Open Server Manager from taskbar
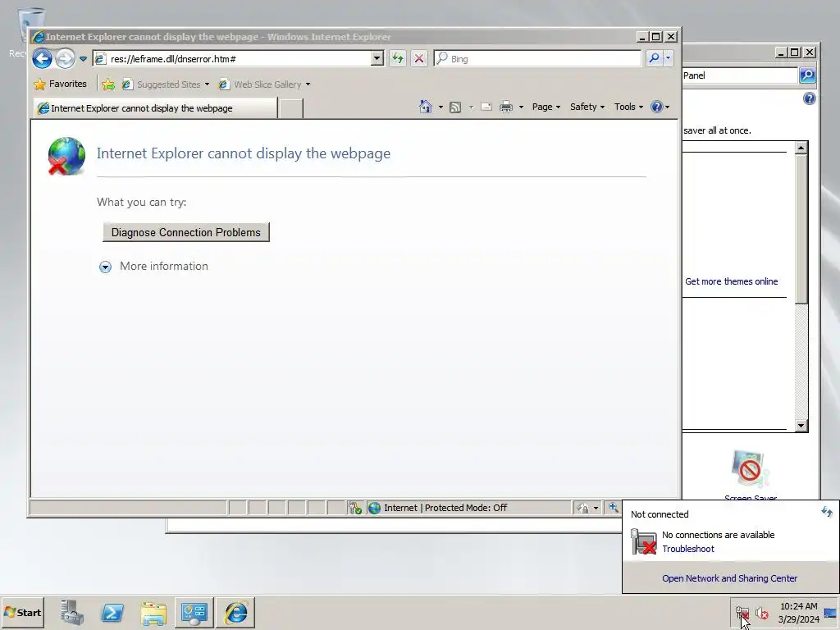This screenshot has height=630, width=840. coord(72,612)
